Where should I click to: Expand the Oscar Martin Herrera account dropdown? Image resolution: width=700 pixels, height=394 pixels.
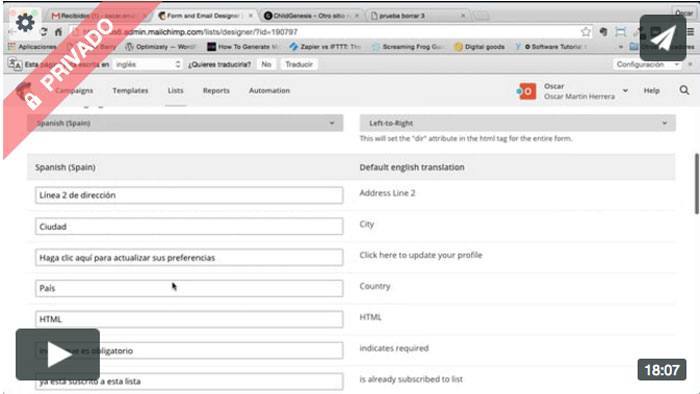[x=625, y=91]
